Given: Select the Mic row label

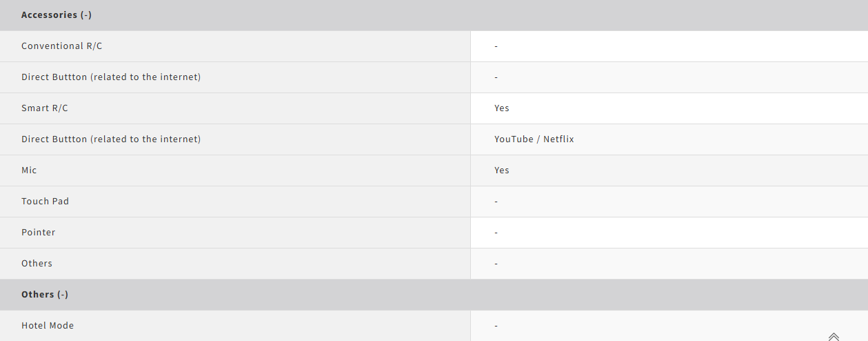Looking at the screenshot, I should point(29,170).
